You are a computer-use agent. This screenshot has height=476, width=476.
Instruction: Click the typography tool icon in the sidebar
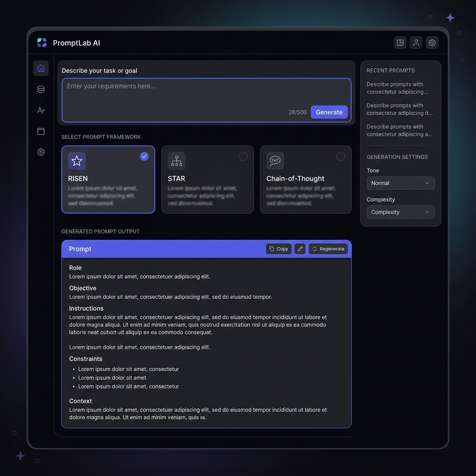click(41, 110)
